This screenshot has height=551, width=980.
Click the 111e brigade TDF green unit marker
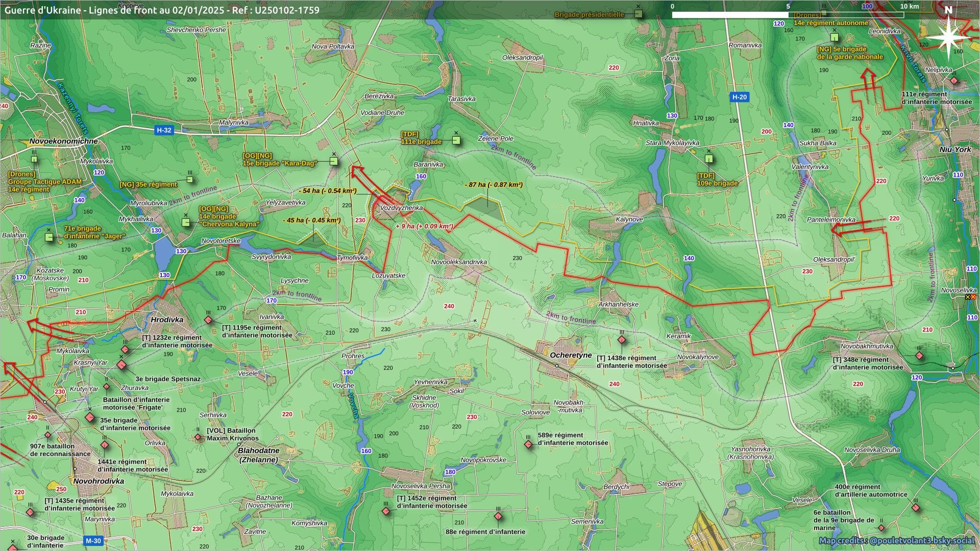pos(456,140)
